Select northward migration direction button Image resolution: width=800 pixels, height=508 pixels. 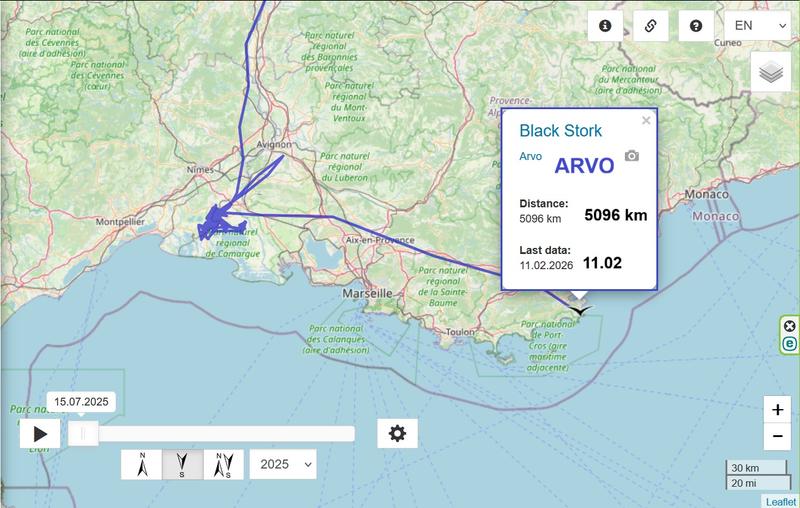coord(142,465)
